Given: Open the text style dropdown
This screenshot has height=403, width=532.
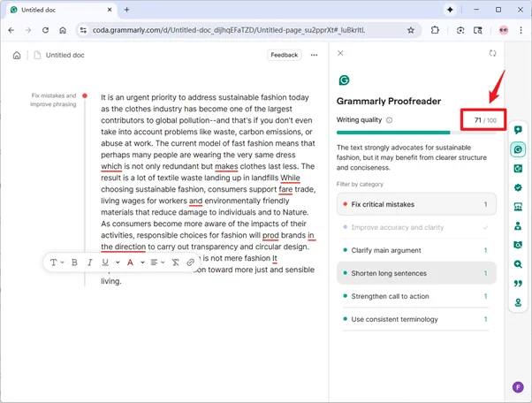Looking at the screenshot, I should click(x=57, y=262).
